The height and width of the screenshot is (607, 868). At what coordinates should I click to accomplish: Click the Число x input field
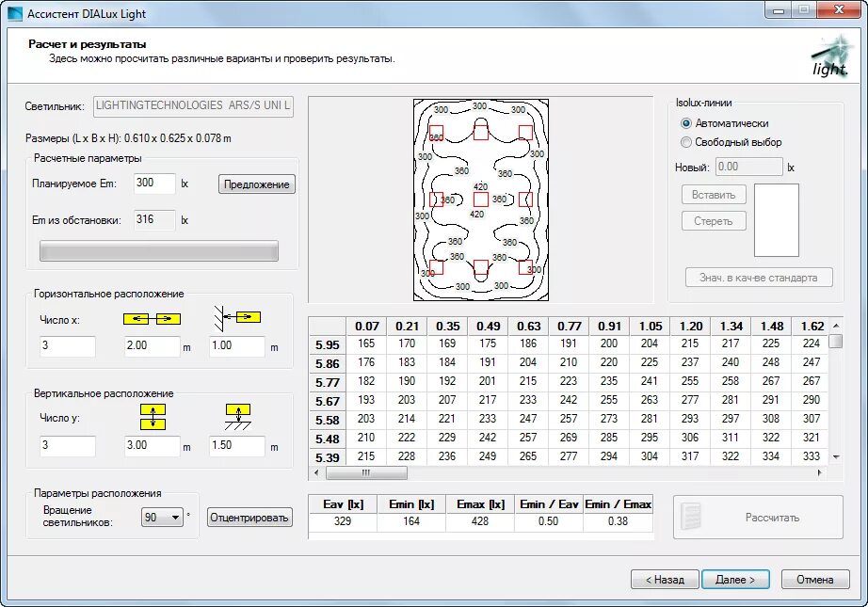click(68, 345)
